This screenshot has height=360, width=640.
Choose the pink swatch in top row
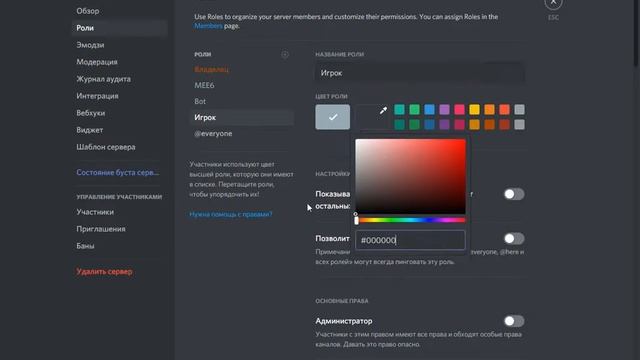pos(459,109)
